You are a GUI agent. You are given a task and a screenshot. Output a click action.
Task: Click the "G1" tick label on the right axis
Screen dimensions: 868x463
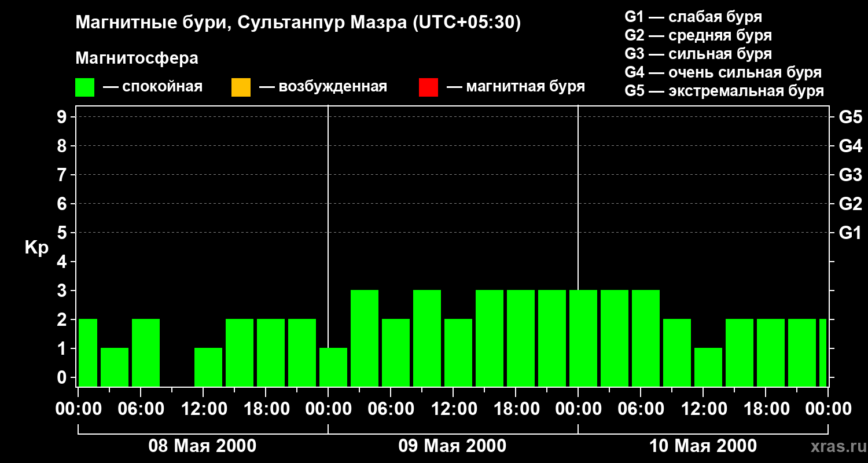point(850,233)
